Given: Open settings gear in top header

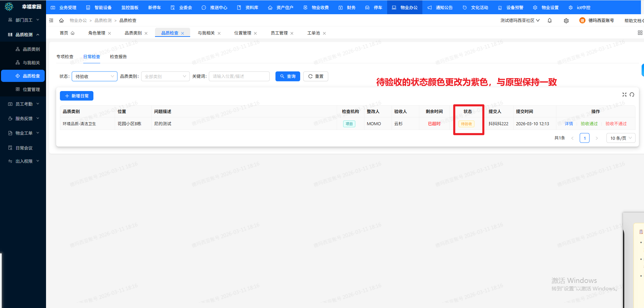Looking at the screenshot, I should 566,21.
